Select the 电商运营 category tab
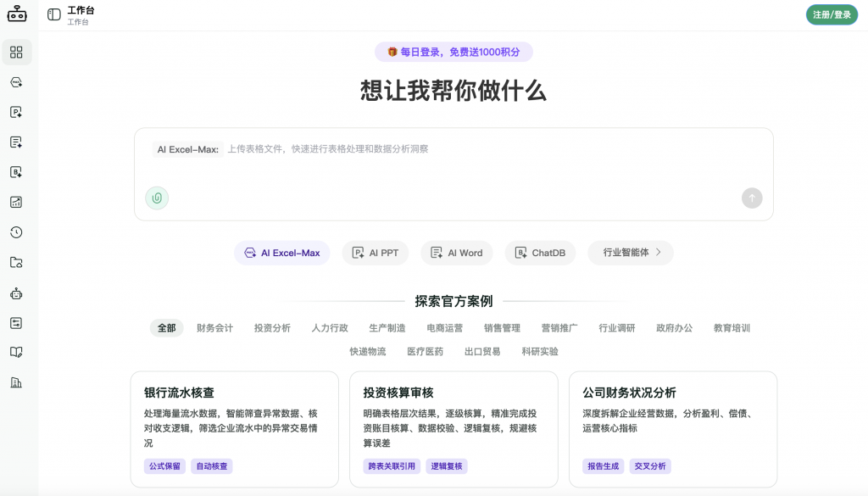Image resolution: width=868 pixels, height=496 pixels. click(x=444, y=328)
